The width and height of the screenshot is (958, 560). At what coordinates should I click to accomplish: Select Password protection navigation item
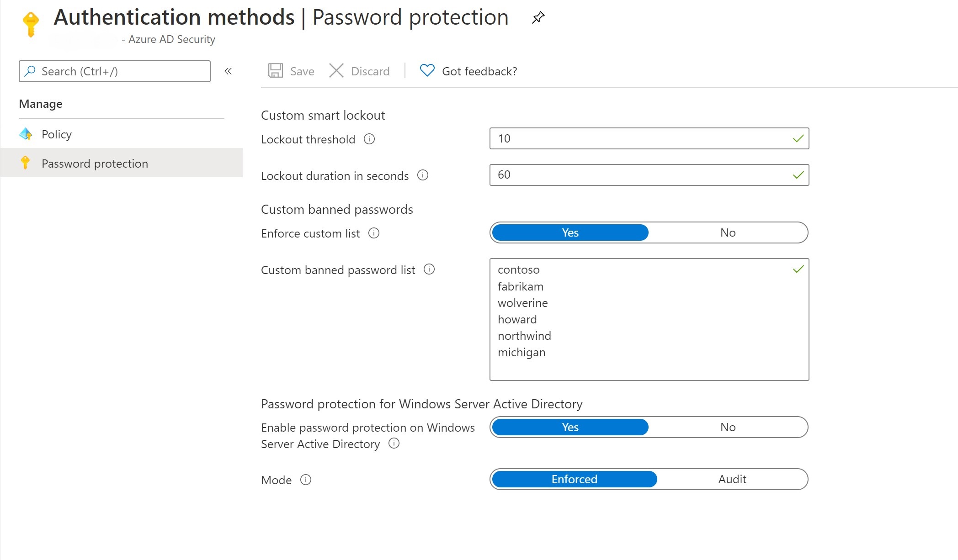click(93, 163)
